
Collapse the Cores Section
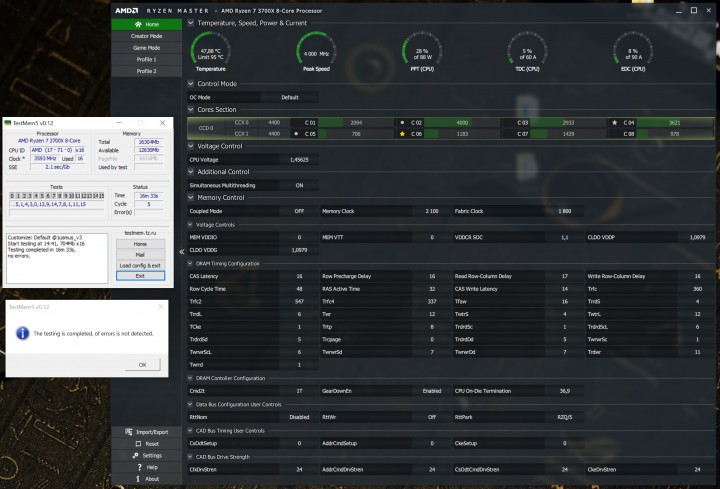pyautogui.click(x=191, y=109)
